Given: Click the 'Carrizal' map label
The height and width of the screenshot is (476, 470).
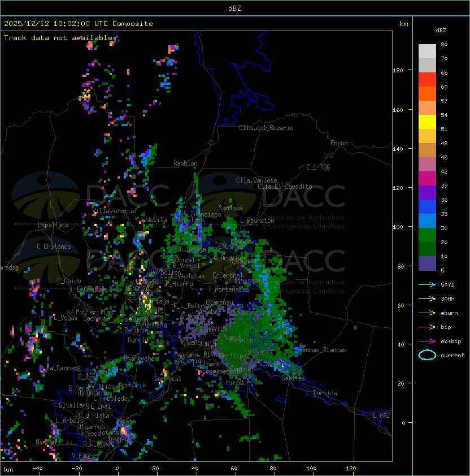Looking at the screenshot, I should 168,379.
